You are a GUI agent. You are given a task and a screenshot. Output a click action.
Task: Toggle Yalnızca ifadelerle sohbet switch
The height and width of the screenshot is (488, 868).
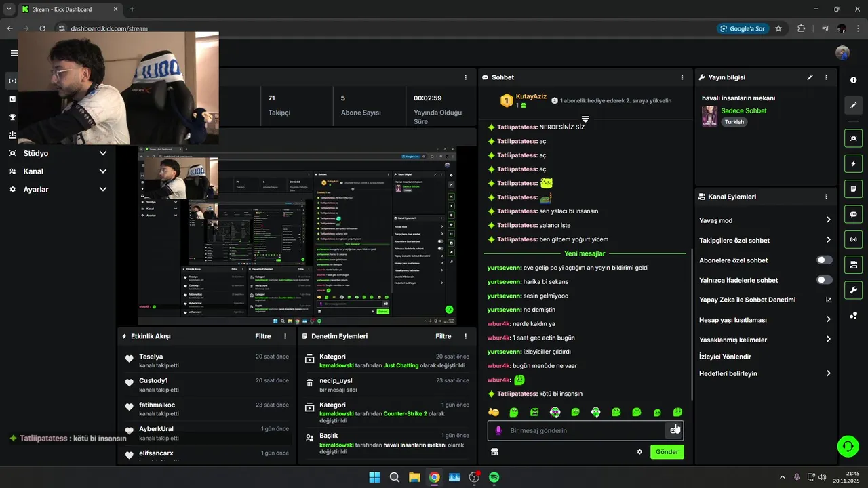pyautogui.click(x=825, y=280)
